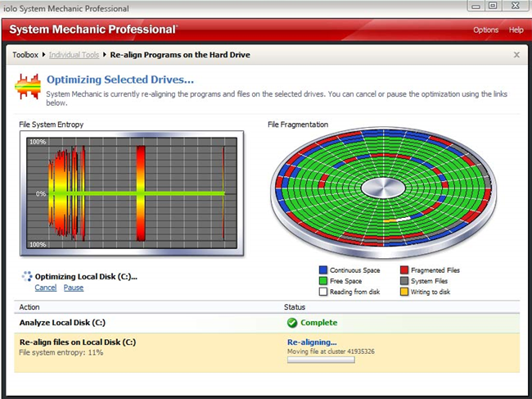Pause the drive optimization
Screen dimensions: 532x399
point(74,288)
